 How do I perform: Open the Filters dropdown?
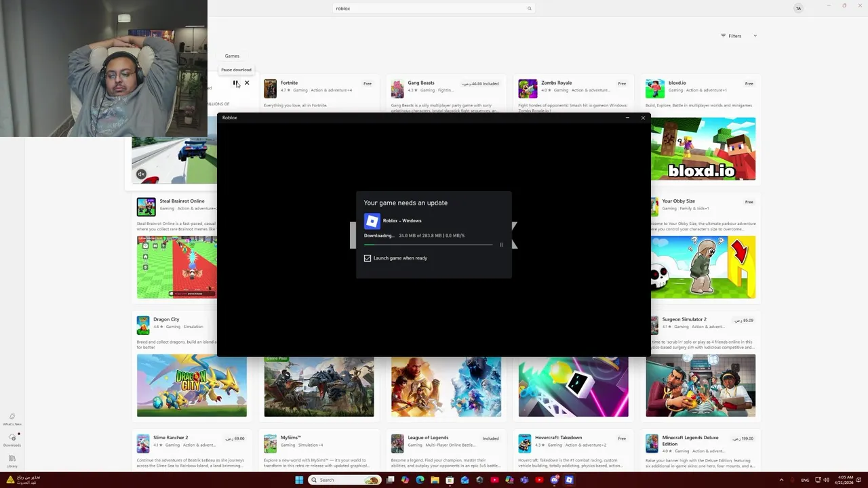(738, 36)
